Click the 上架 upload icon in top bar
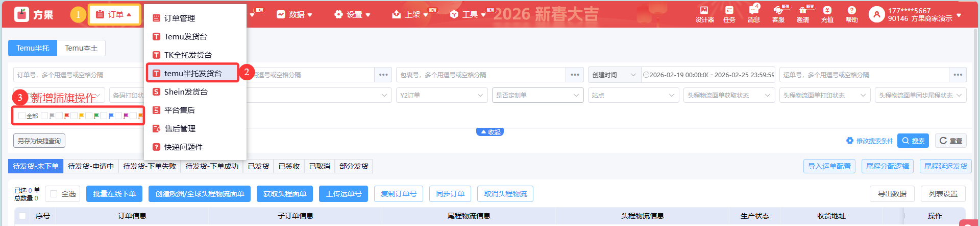The width and height of the screenshot is (980, 226). coord(397,14)
